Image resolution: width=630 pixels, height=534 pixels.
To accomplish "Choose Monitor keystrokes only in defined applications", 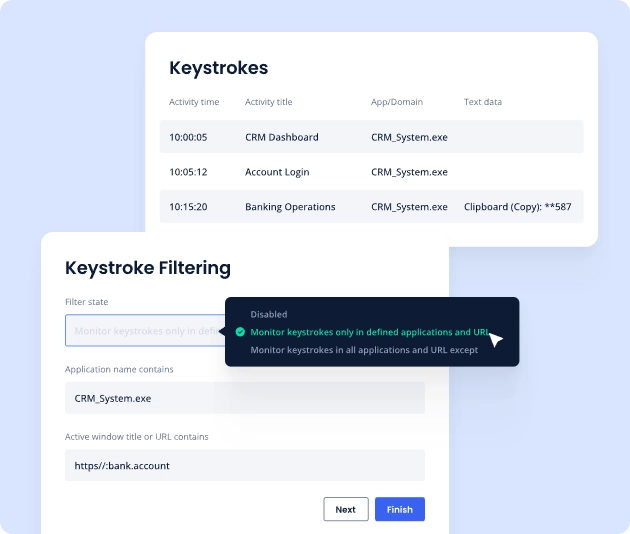I will 370,332.
